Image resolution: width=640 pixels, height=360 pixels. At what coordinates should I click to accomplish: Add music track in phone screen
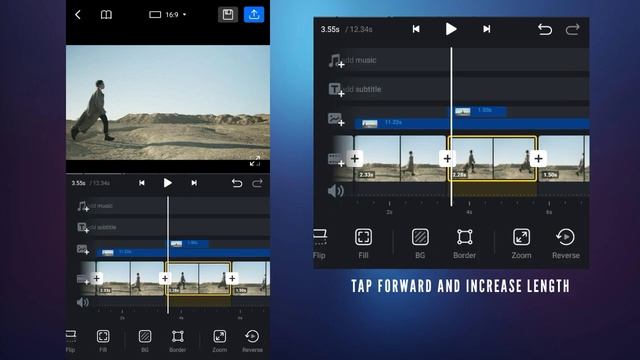point(83,206)
